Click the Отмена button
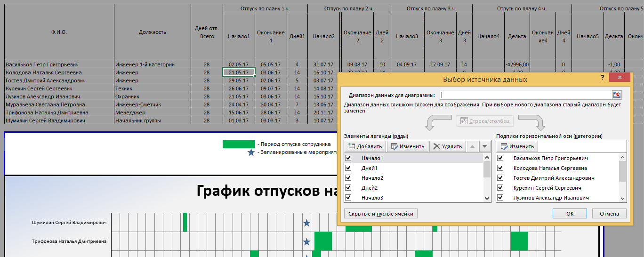The height and width of the screenshot is (257, 644). tap(609, 214)
